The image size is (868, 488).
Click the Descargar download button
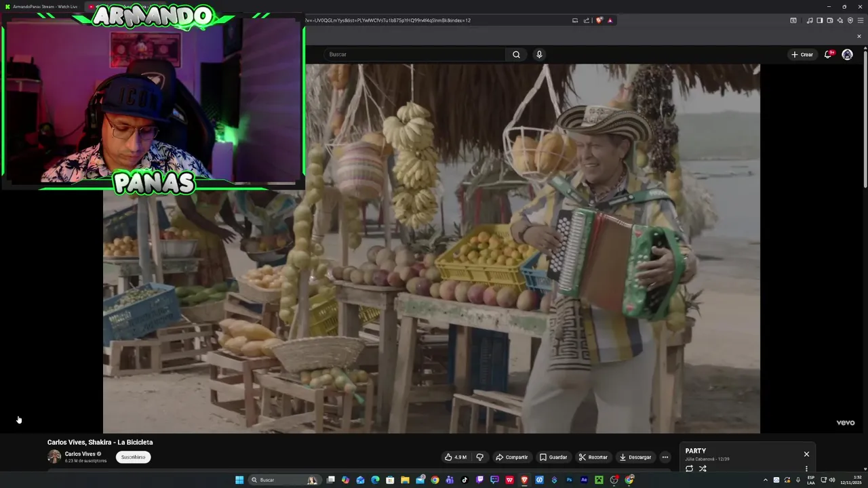pos(635,457)
